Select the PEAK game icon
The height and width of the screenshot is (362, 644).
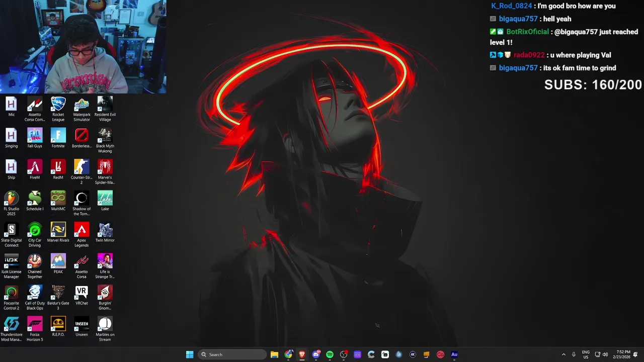pyautogui.click(x=58, y=264)
